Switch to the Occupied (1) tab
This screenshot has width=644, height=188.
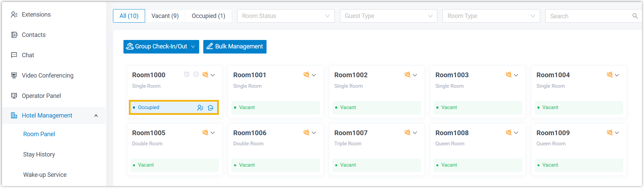click(208, 16)
